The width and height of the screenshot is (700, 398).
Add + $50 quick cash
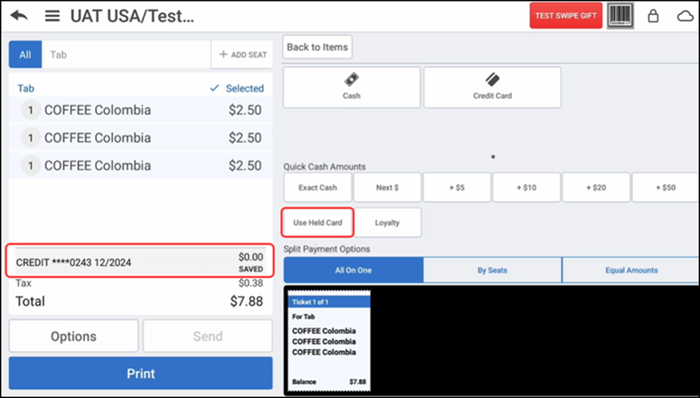(666, 187)
